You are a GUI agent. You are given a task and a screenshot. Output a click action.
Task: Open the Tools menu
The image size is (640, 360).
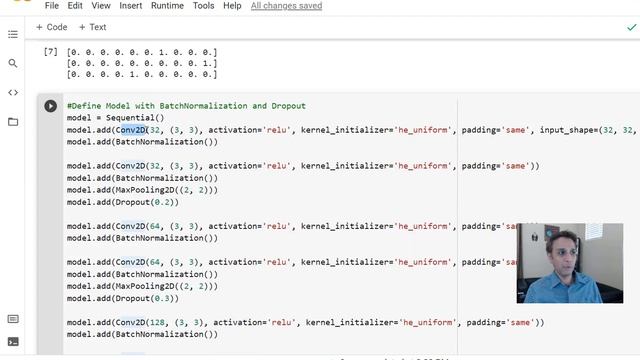pyautogui.click(x=203, y=6)
